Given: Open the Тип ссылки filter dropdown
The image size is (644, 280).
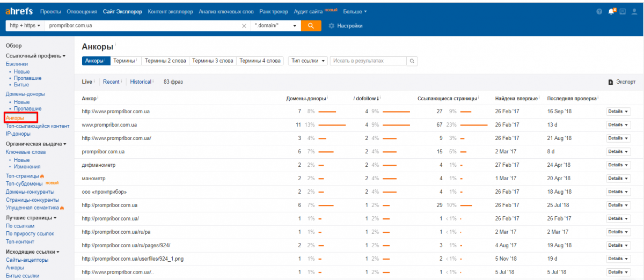Looking at the screenshot, I should (x=308, y=61).
